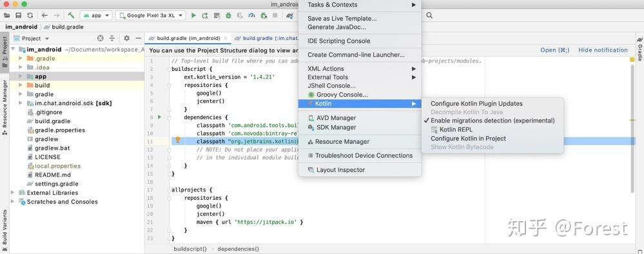
Task: Click the hammer Make Project icon
Action: click(71, 15)
